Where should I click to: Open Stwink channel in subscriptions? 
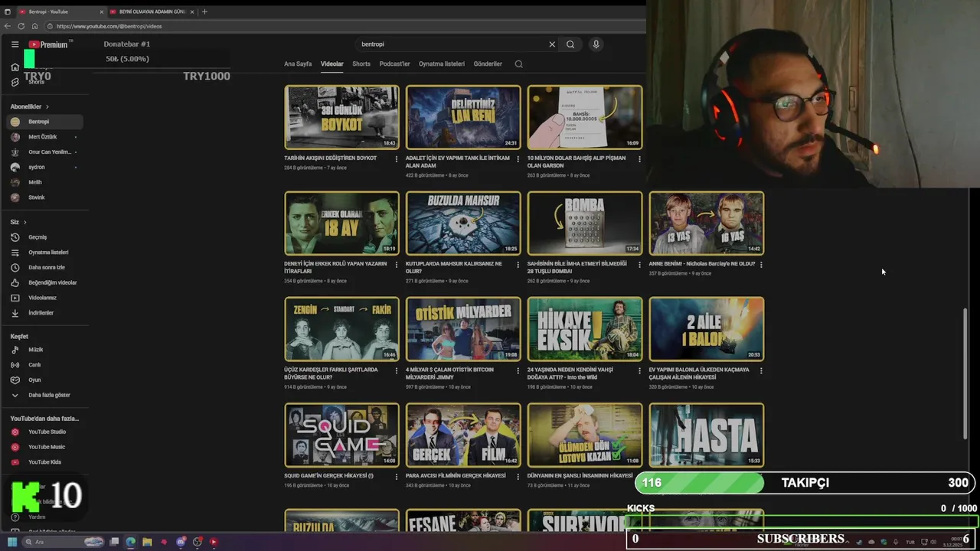pyautogui.click(x=46, y=197)
